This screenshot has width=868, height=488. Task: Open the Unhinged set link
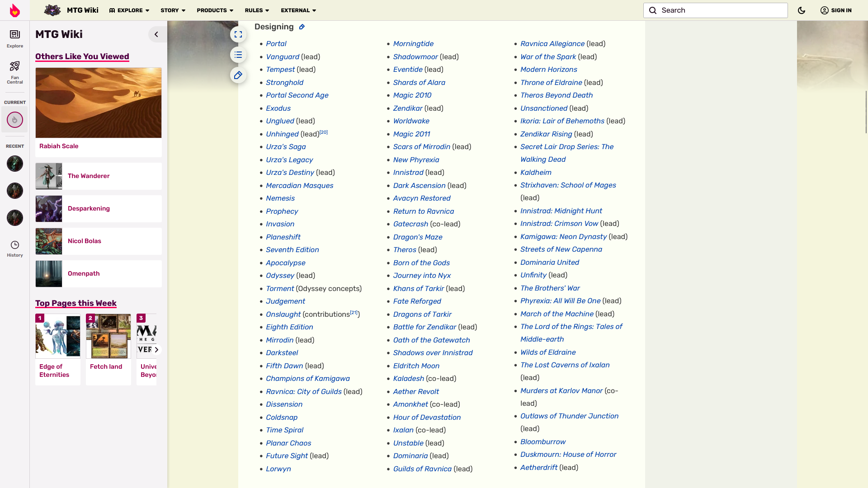click(282, 134)
